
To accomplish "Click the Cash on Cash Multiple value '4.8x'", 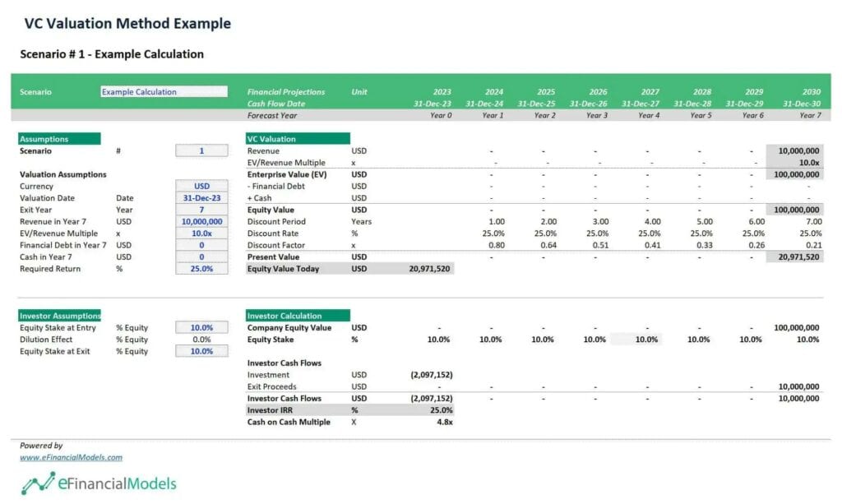I will (x=445, y=422).
